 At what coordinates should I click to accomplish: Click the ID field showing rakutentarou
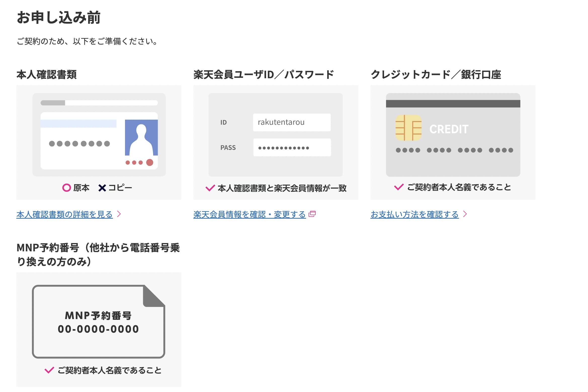(x=292, y=122)
